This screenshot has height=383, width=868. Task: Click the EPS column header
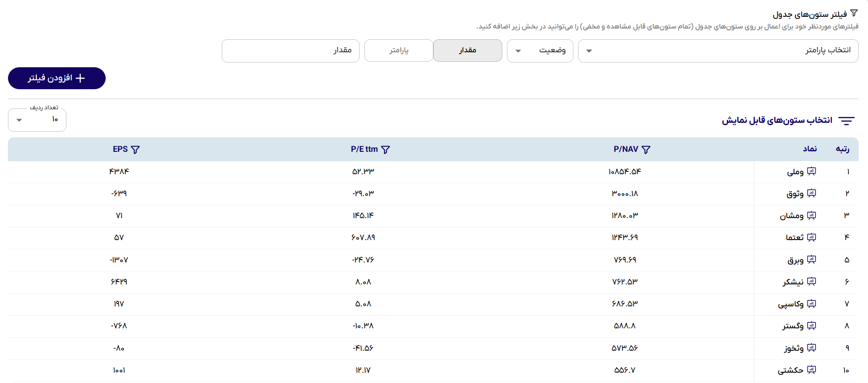click(x=120, y=149)
